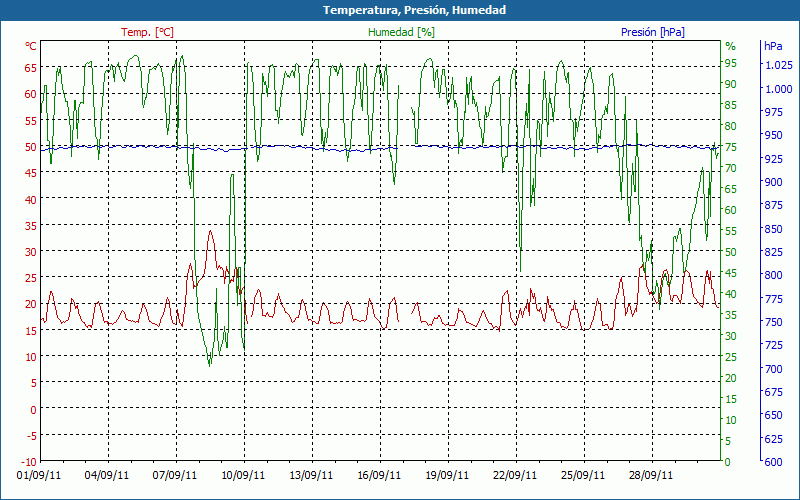The image size is (800, 500).
Task: Click the pressure axis value '1.000'
Action: (778, 89)
